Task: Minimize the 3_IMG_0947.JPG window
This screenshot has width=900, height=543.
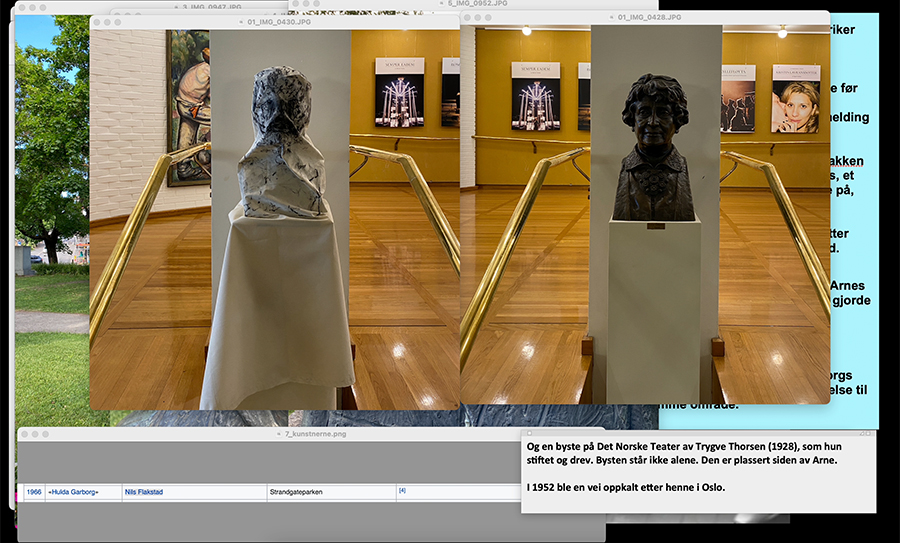Action: point(33,6)
